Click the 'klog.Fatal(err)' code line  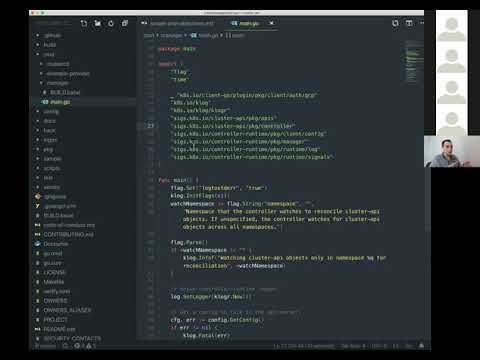pos(206,336)
